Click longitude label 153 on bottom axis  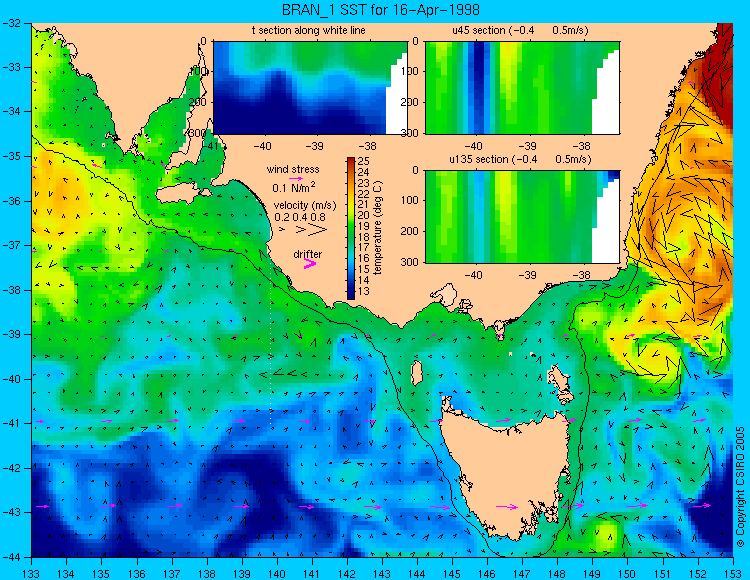[733, 574]
